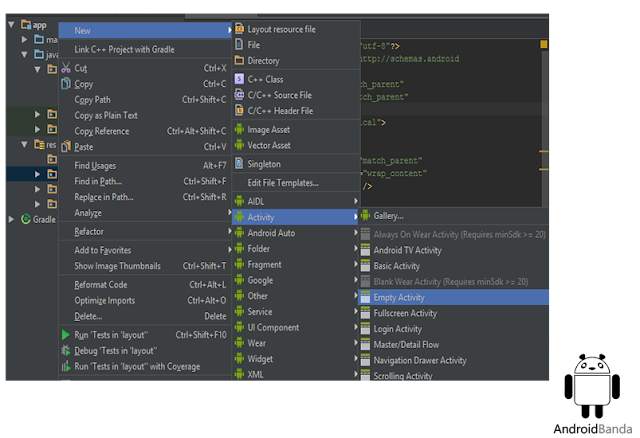Select the New menu entry
The height and width of the screenshot is (438, 640).
coord(145,31)
